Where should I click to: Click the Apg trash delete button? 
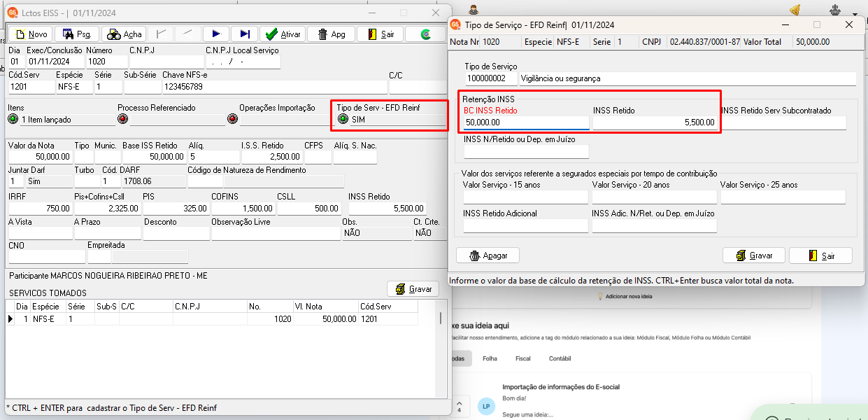332,34
